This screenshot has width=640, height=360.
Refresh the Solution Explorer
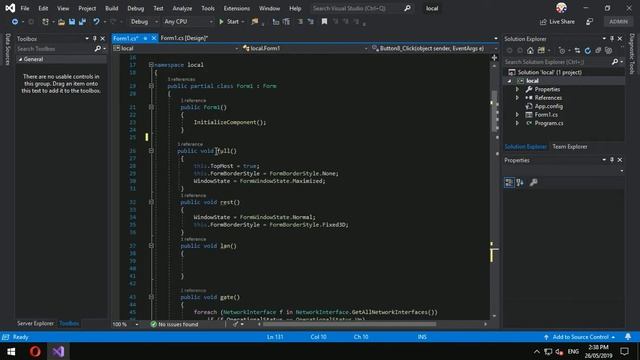tap(588, 51)
